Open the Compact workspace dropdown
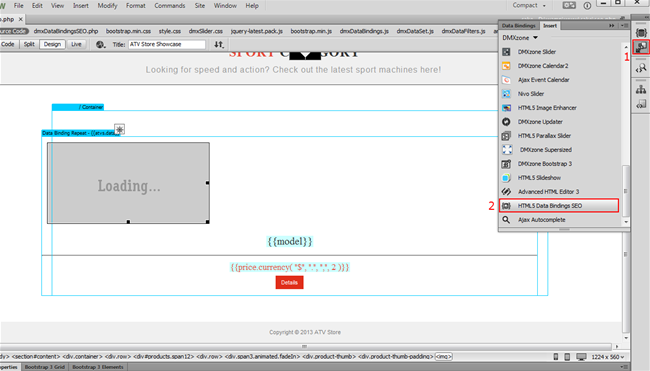 (x=529, y=5)
